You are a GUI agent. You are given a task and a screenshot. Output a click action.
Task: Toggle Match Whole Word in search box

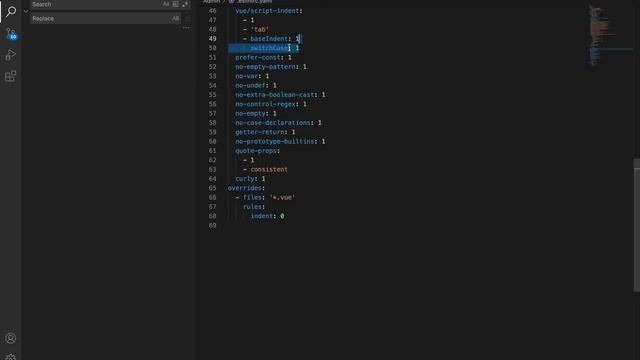[176, 4]
